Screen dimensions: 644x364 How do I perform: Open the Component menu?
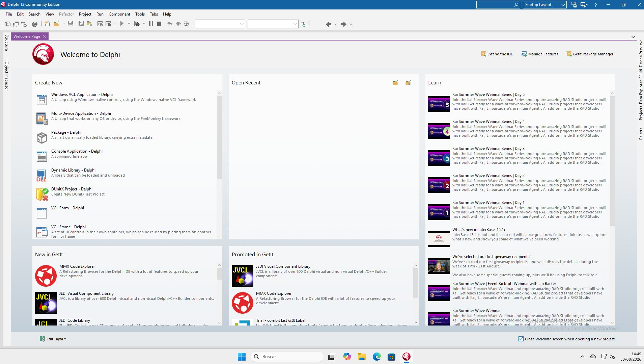[x=119, y=14]
